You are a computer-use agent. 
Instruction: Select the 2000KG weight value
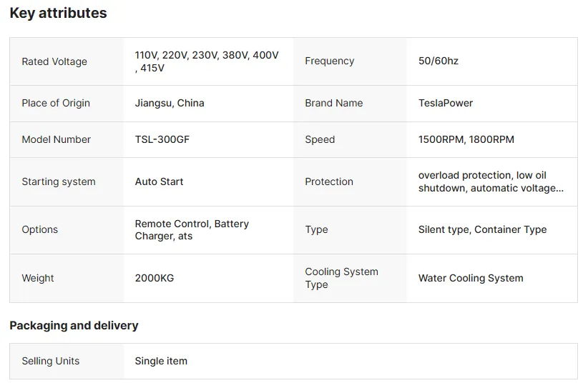[155, 278]
